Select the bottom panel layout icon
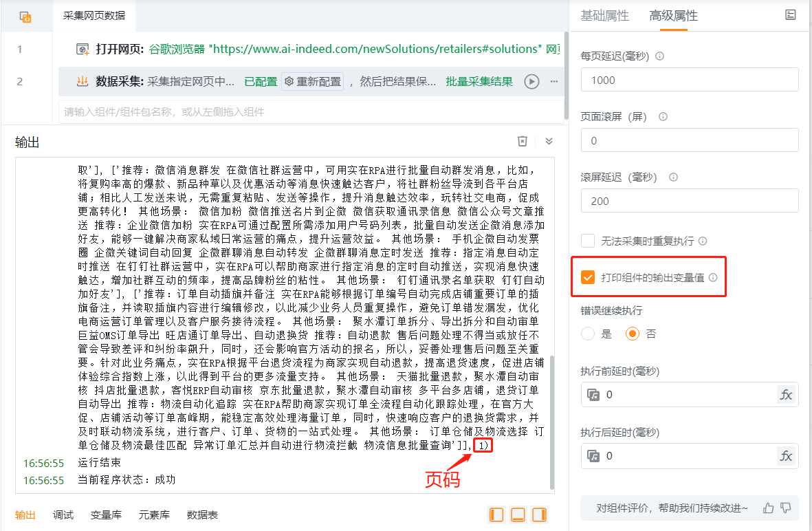 (x=518, y=514)
